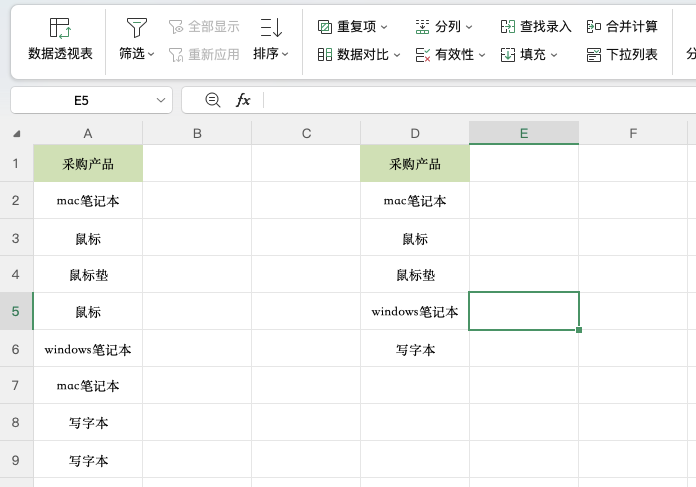Click the 全部显示 label
This screenshot has width=696, height=487.
pyautogui.click(x=214, y=27)
